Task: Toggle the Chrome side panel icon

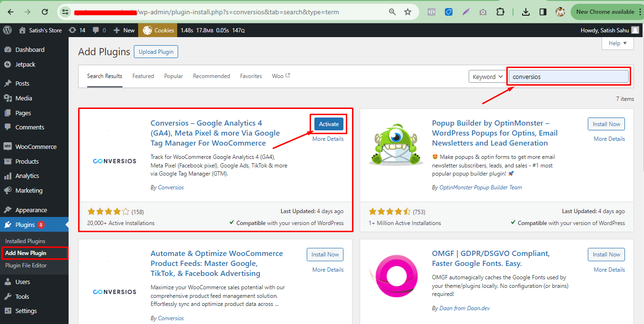Action: pyautogui.click(x=543, y=12)
